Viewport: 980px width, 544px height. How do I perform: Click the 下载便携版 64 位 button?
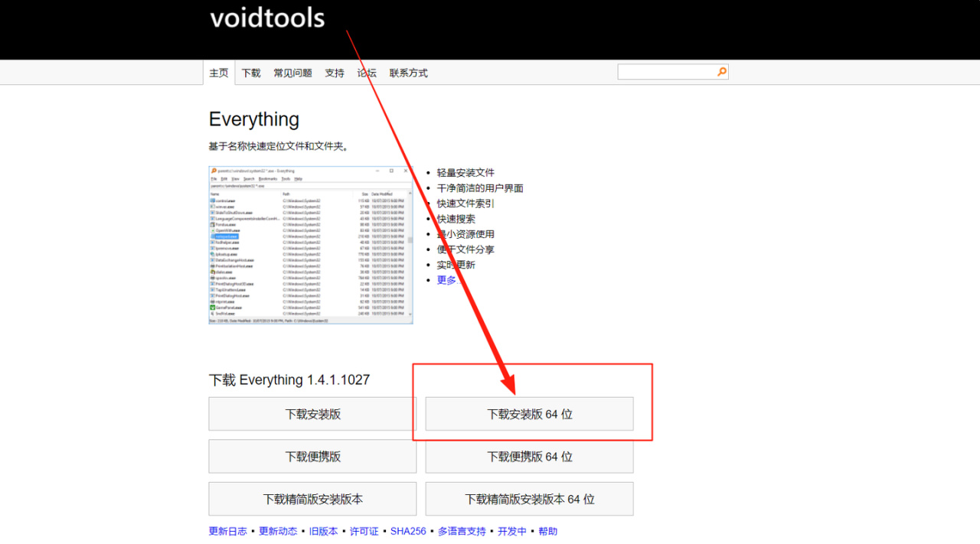[530, 457]
